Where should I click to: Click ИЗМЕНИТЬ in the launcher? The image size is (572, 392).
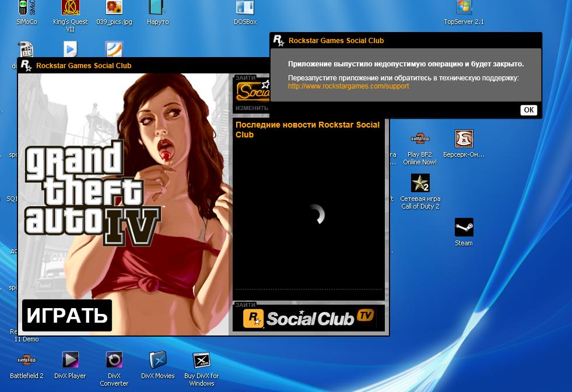[x=252, y=108]
